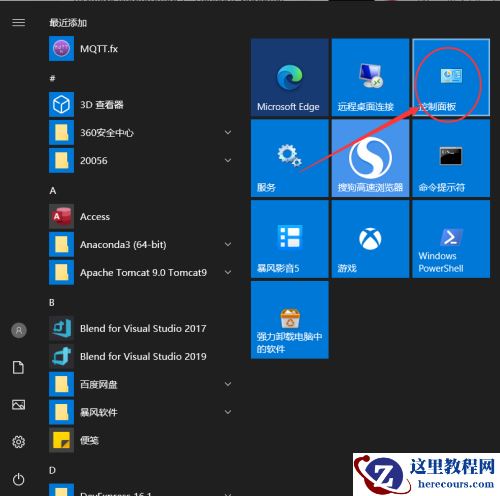Launch 搜狗高速浏览器 tile

point(370,158)
